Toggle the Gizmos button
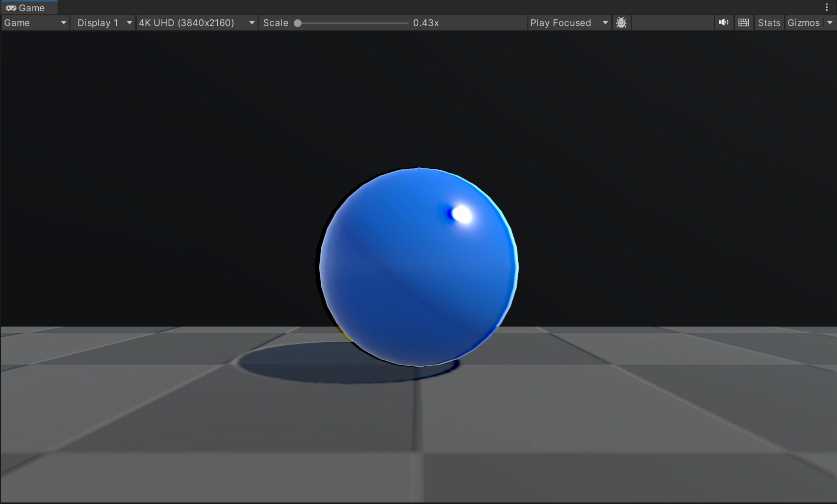 pyautogui.click(x=803, y=23)
